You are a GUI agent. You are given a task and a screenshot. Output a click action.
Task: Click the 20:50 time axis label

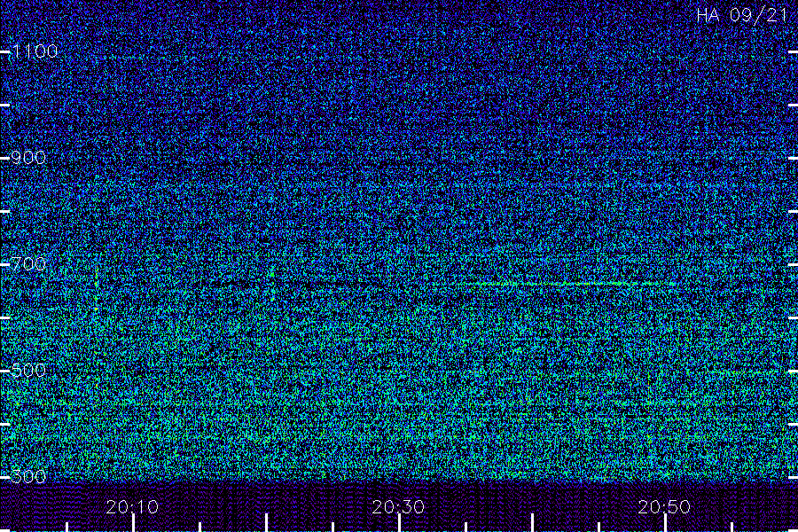tap(664, 506)
